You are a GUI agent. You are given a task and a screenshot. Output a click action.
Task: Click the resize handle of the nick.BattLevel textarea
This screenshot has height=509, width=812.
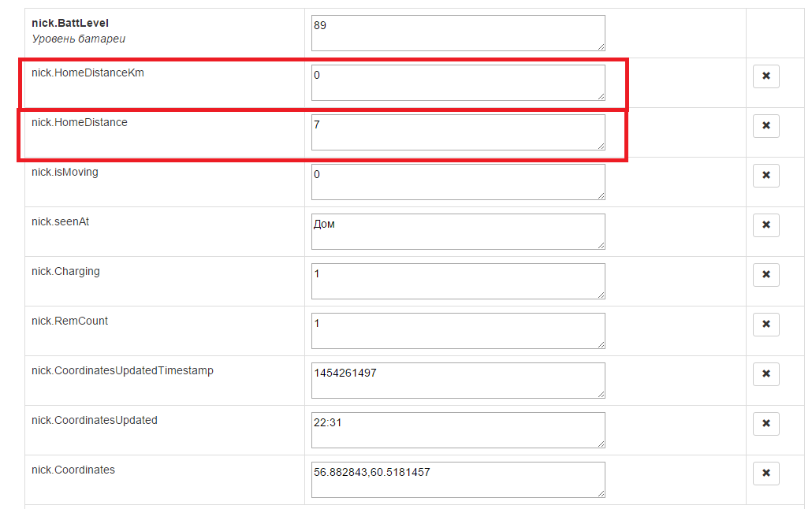[602, 46]
